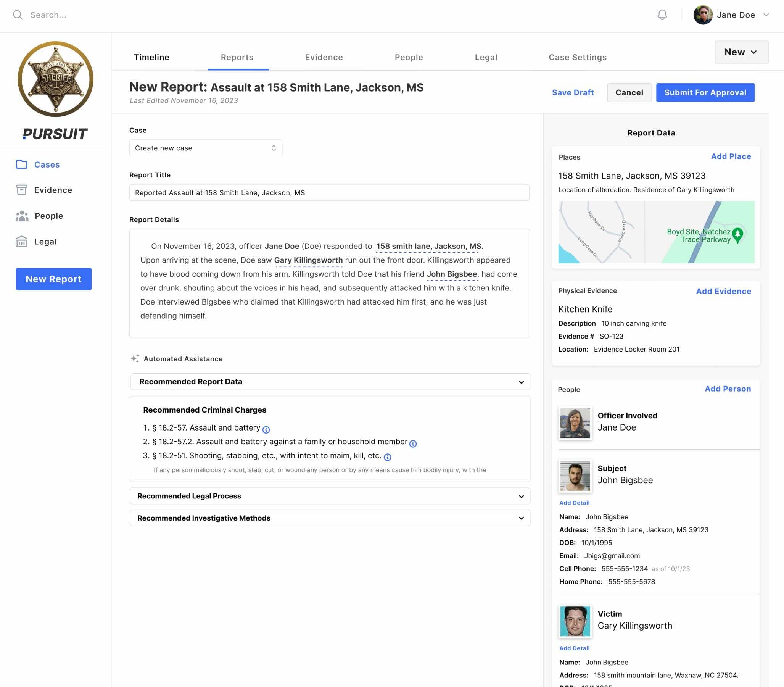The height and width of the screenshot is (687, 784).
Task: Click info icon for § 18.2-51 charge
Action: (387, 457)
